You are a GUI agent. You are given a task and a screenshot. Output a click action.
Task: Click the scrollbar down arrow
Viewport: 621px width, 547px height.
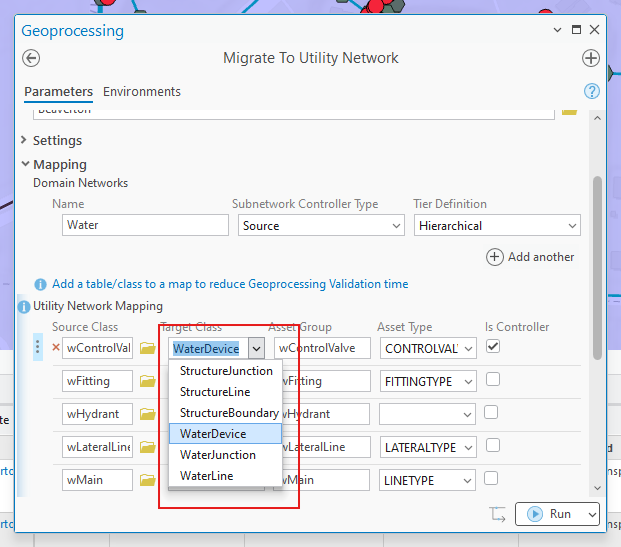(x=597, y=488)
